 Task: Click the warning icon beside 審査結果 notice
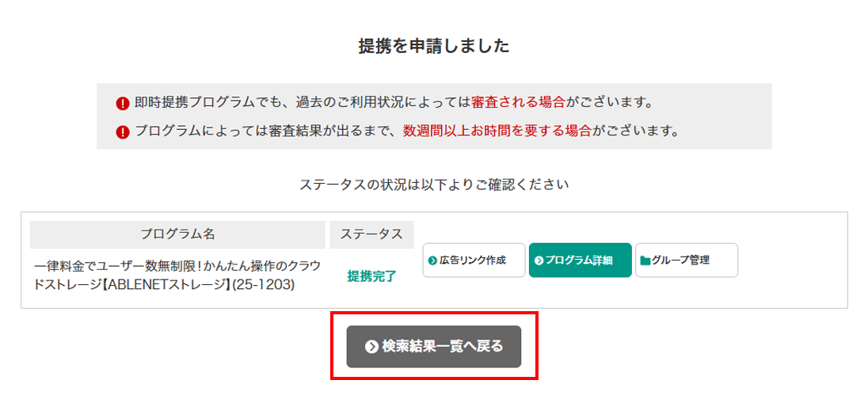(x=122, y=131)
